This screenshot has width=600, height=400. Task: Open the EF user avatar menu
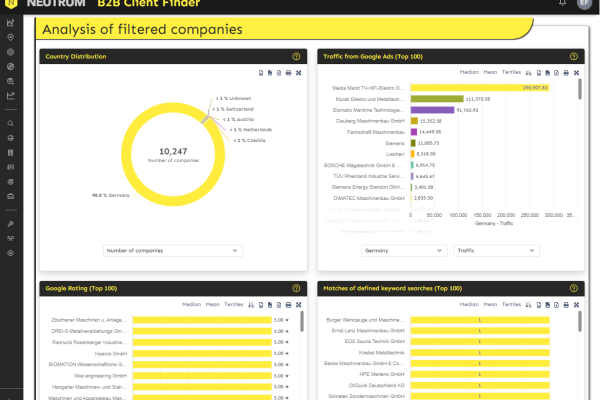click(583, 5)
